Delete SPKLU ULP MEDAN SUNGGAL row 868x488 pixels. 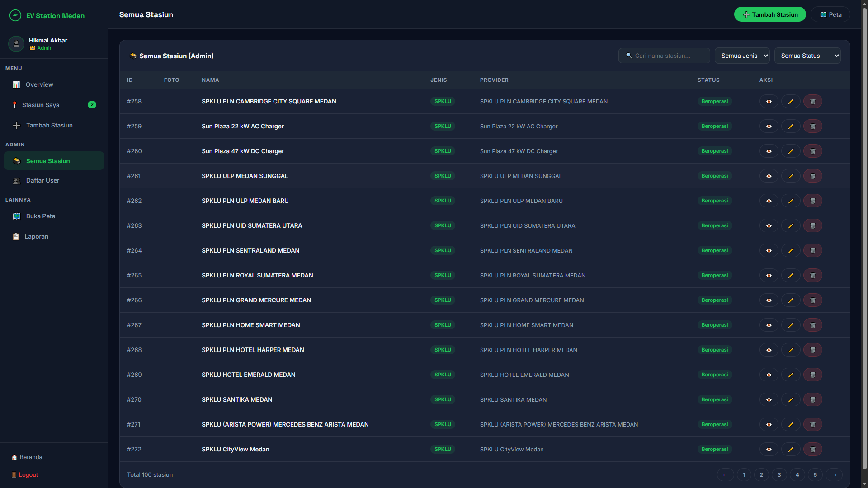[x=812, y=176]
